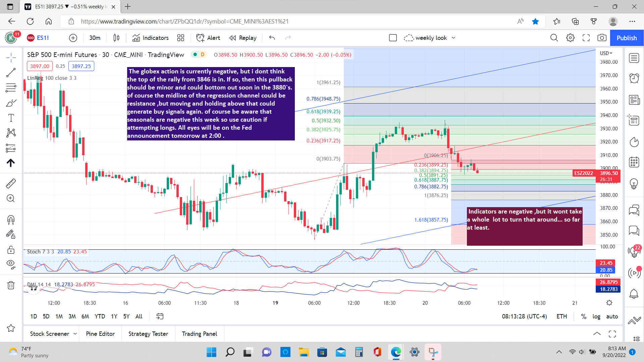Select the All date range
The height and width of the screenshot is (362, 644).
click(139, 316)
